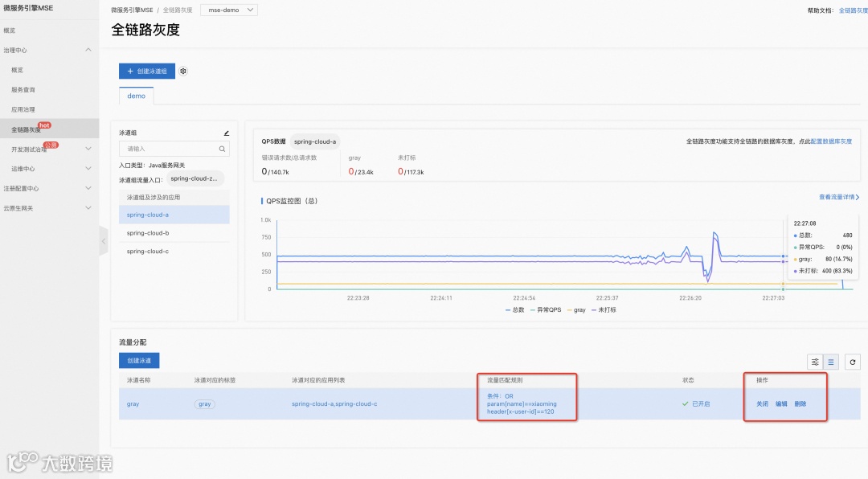The image size is (868, 479).
Task: Toggle 异常QPS series in chart legend
Action: (x=545, y=310)
